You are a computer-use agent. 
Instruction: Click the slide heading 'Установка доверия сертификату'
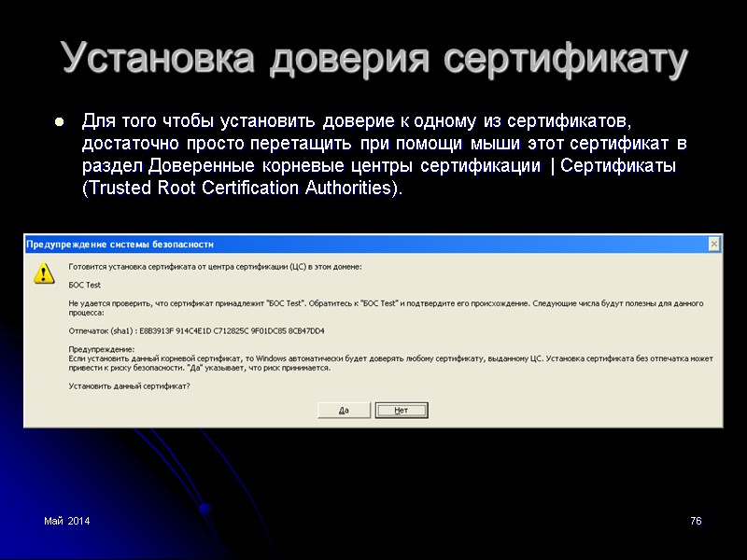(x=374, y=59)
